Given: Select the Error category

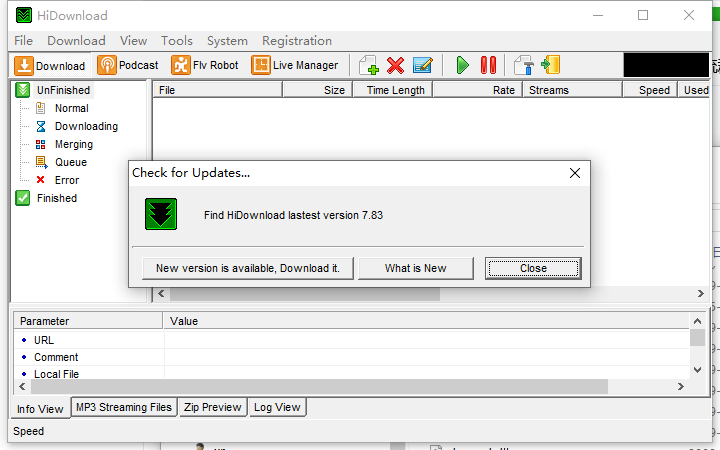Looking at the screenshot, I should click(x=67, y=180).
